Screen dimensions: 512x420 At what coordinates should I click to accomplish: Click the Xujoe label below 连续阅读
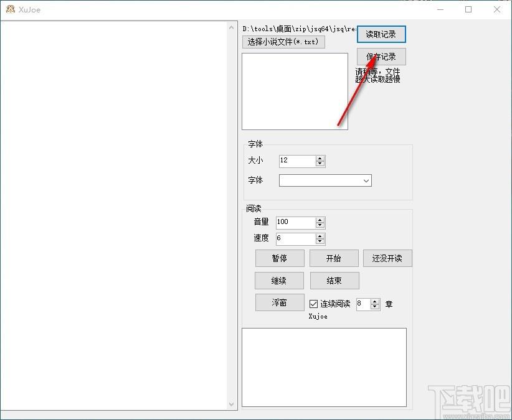pyautogui.click(x=318, y=316)
